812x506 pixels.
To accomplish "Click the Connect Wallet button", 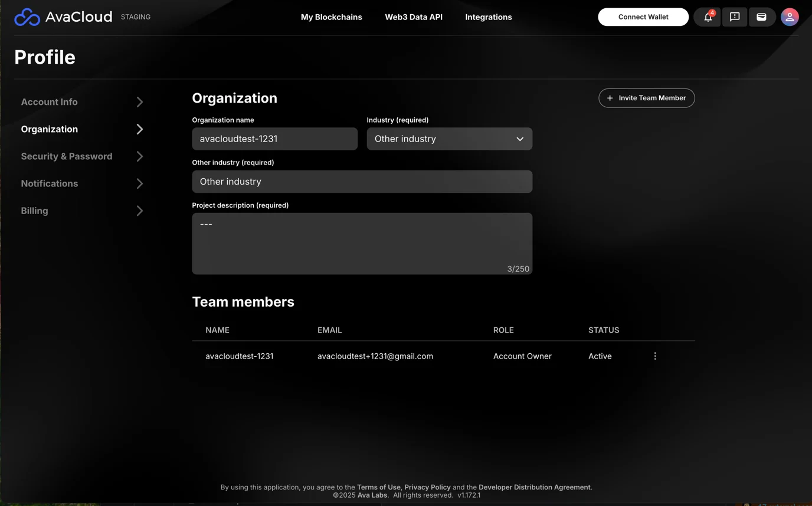I will pyautogui.click(x=643, y=17).
